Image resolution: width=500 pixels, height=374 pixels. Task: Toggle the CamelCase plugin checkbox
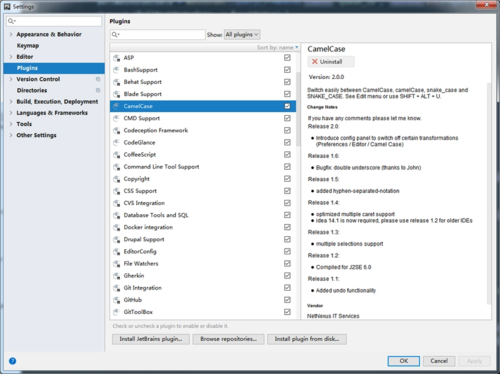coord(287,106)
